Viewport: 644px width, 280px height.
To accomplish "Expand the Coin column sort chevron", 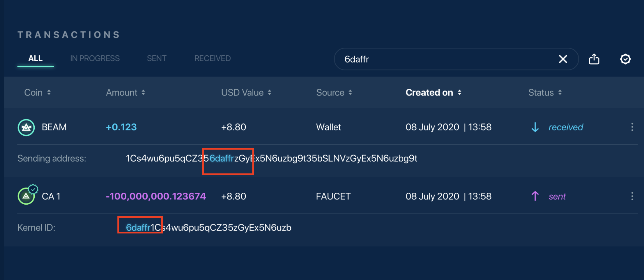I will point(49,92).
